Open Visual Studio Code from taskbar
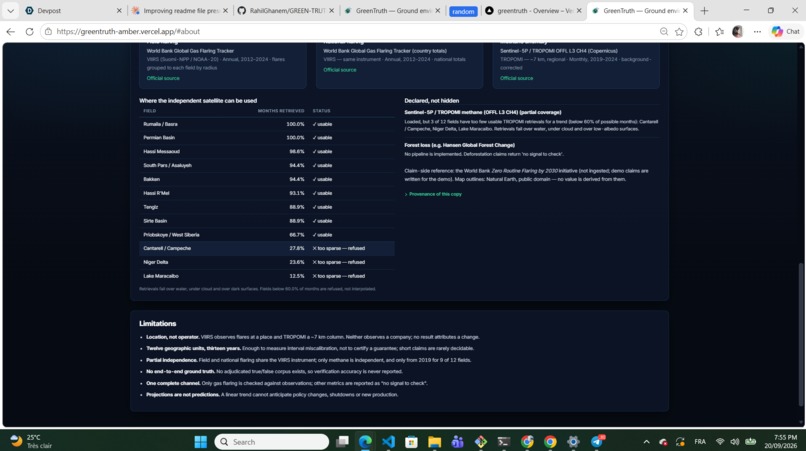 388,442
